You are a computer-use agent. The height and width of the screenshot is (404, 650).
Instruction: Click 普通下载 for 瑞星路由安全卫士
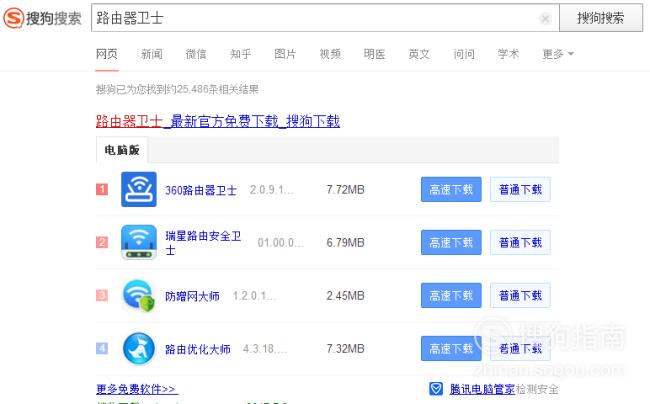pyautogui.click(x=520, y=242)
